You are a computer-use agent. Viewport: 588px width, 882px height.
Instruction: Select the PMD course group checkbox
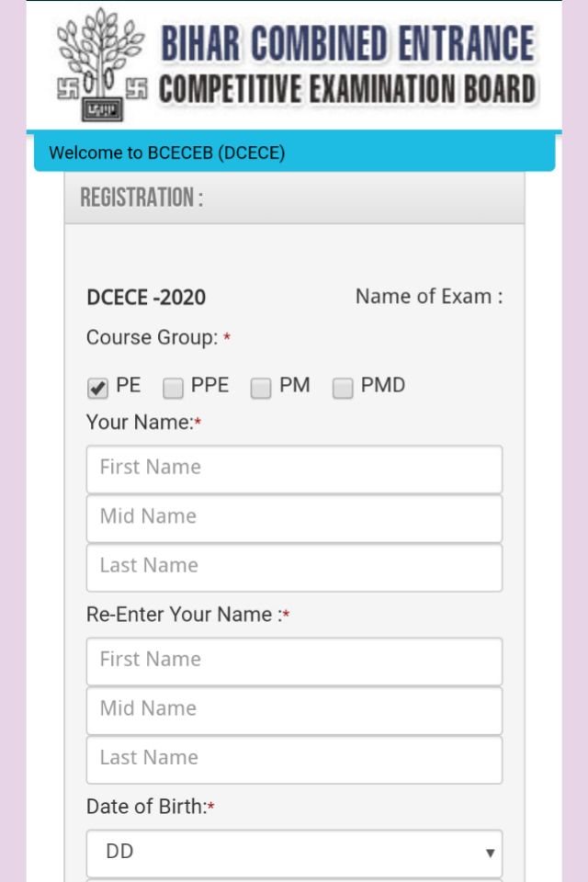coord(342,388)
